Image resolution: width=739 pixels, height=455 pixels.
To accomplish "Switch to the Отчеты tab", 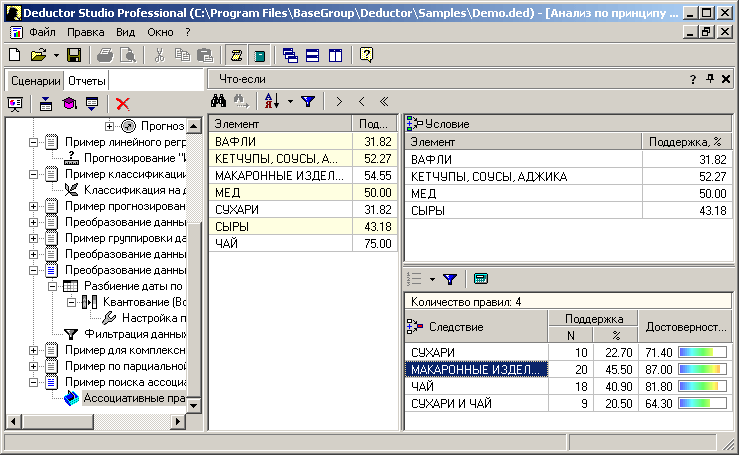I will click(x=86, y=80).
